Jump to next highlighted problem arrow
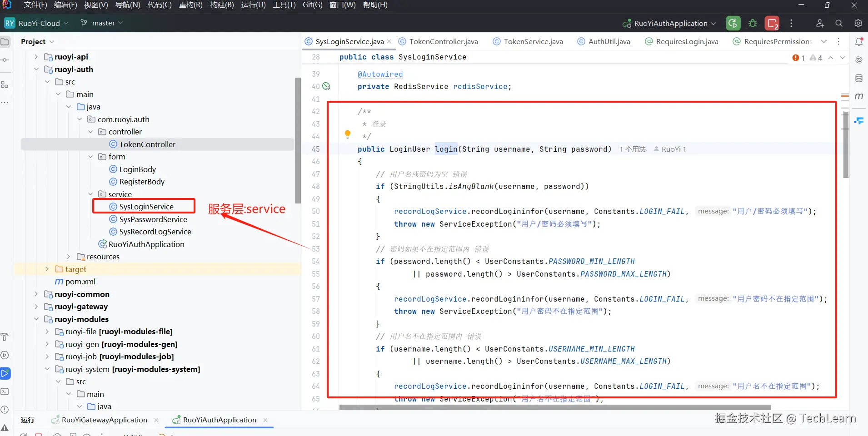The image size is (868, 436). (843, 58)
